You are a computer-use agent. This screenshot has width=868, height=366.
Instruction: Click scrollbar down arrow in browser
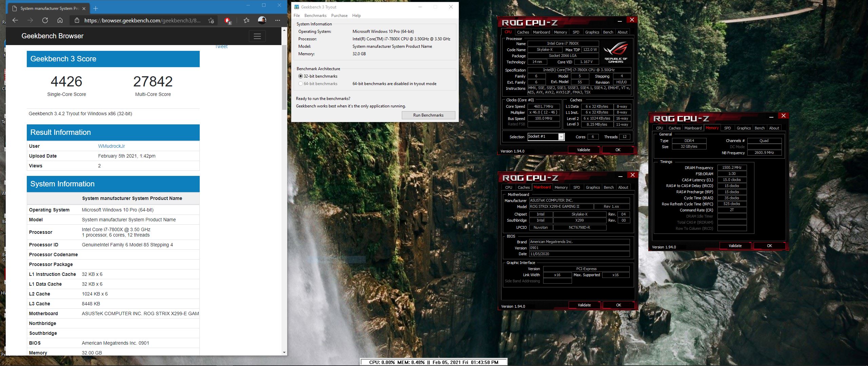click(x=284, y=352)
